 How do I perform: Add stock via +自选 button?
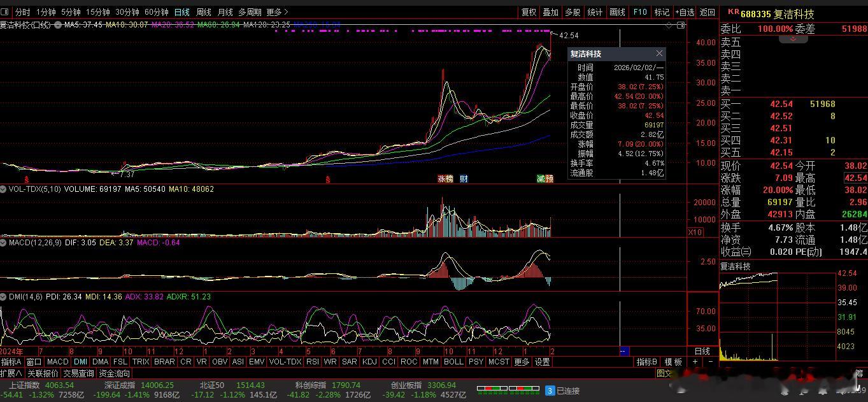685,12
